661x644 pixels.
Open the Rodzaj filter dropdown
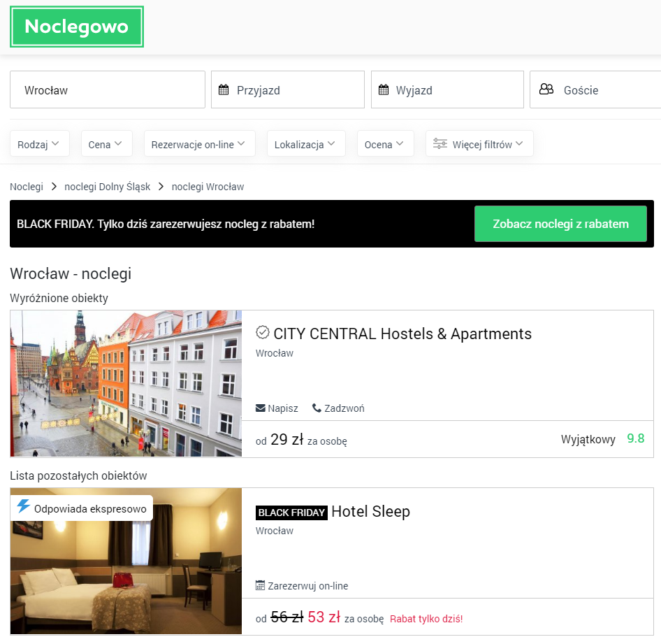(x=40, y=144)
